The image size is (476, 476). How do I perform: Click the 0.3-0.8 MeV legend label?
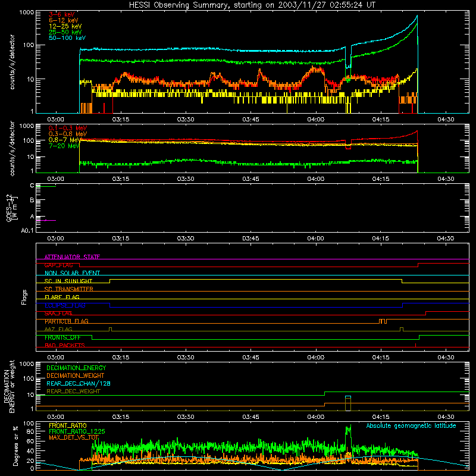point(68,134)
